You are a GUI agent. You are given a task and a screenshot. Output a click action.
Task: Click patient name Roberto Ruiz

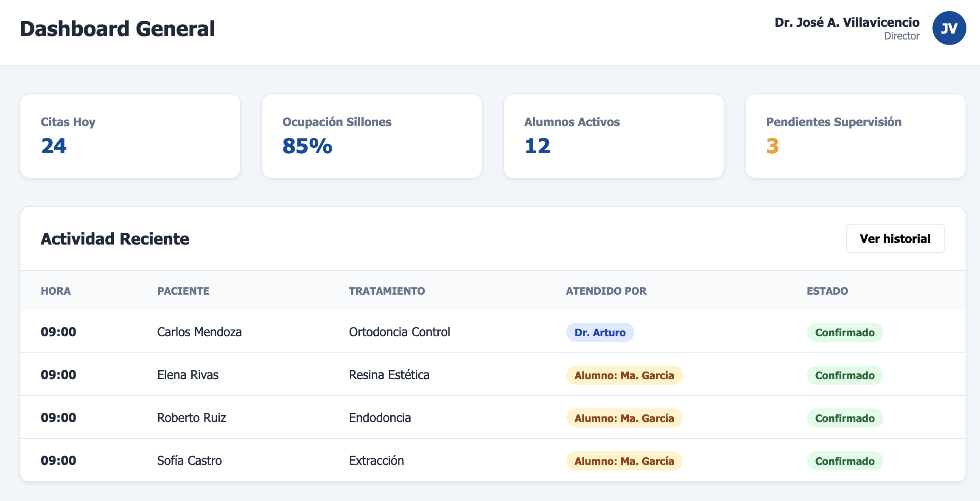[x=191, y=418]
